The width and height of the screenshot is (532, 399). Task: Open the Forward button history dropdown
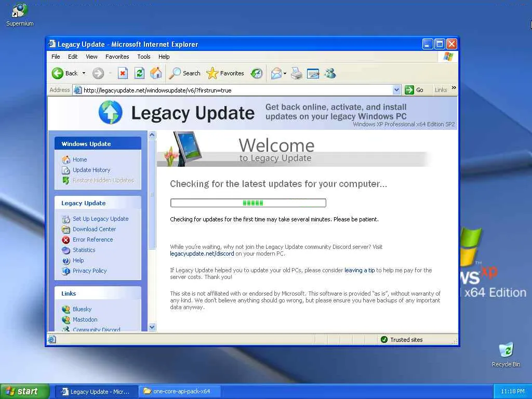tap(110, 73)
